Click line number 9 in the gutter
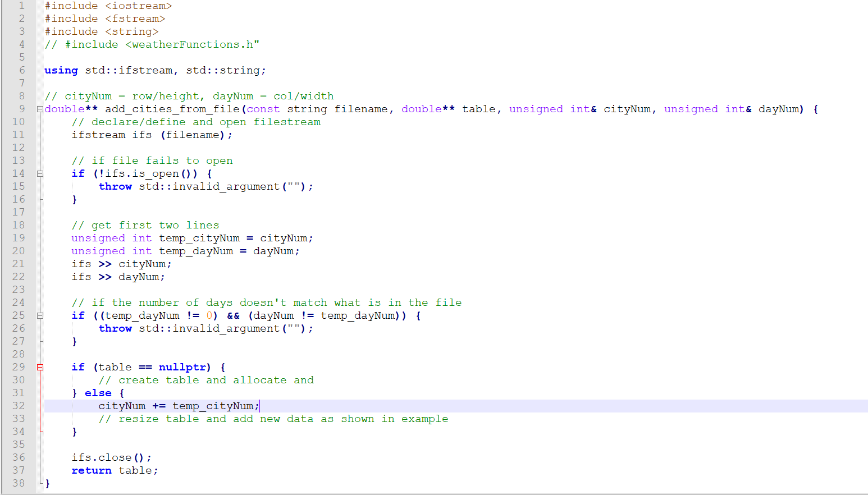Viewport: 868px width, 495px height. (x=21, y=109)
